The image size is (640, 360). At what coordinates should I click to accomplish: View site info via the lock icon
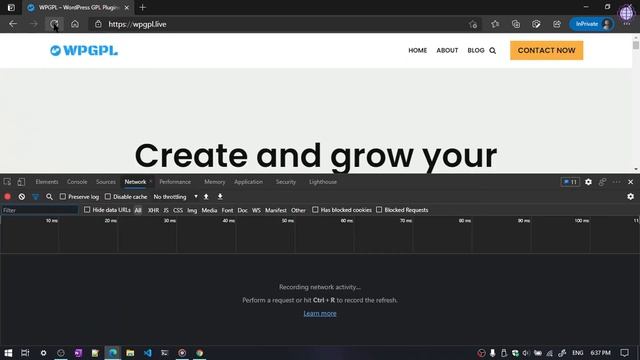[98, 24]
